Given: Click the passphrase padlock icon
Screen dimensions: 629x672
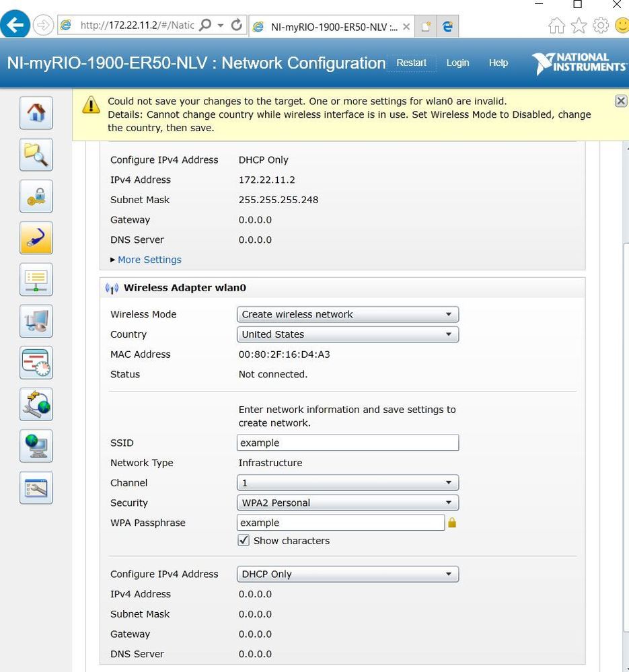Looking at the screenshot, I should pyautogui.click(x=452, y=523).
